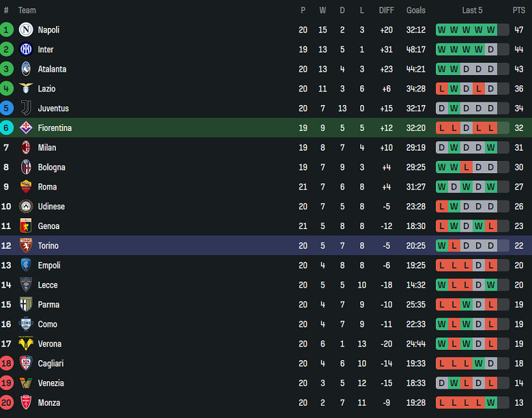Click the Napoli club crest icon
This screenshot has width=532, height=418.
pyautogui.click(x=26, y=30)
